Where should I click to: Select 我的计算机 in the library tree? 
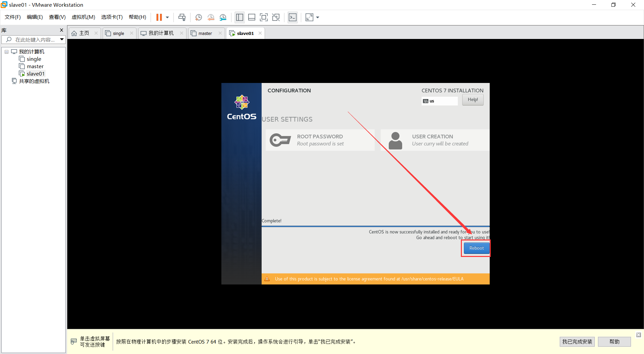[32, 52]
